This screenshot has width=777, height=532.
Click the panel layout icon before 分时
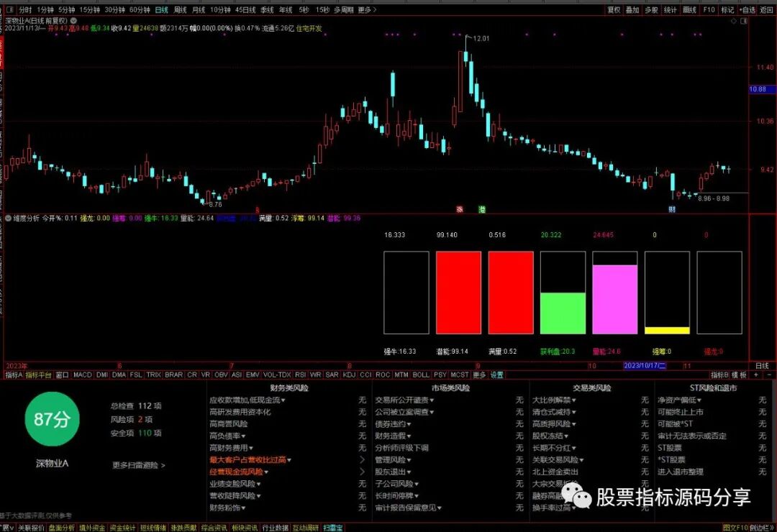point(9,9)
